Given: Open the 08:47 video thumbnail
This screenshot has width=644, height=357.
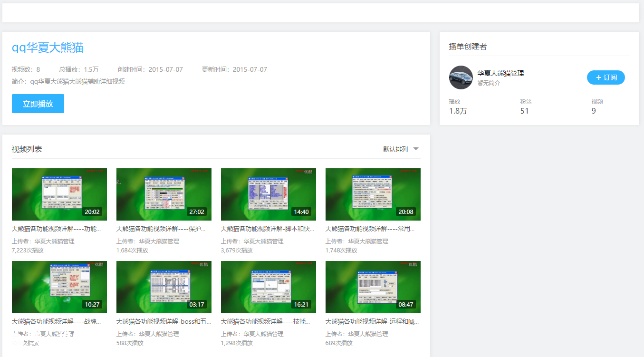Looking at the screenshot, I should coord(373,287).
